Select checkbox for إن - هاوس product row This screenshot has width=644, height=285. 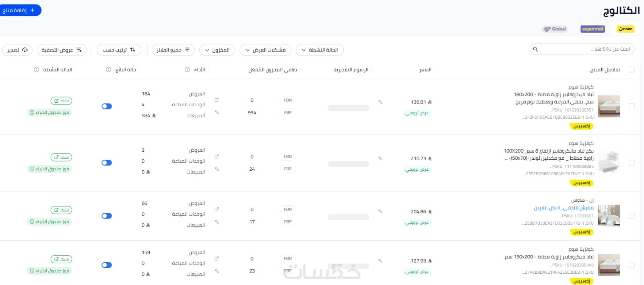pyautogui.click(x=632, y=216)
